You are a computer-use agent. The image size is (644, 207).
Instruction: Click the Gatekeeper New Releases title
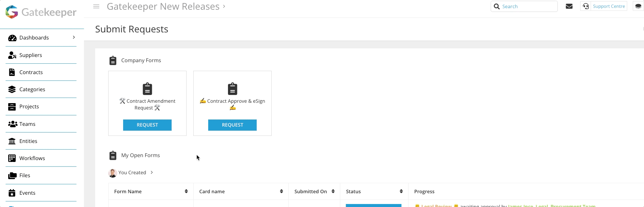tap(163, 6)
